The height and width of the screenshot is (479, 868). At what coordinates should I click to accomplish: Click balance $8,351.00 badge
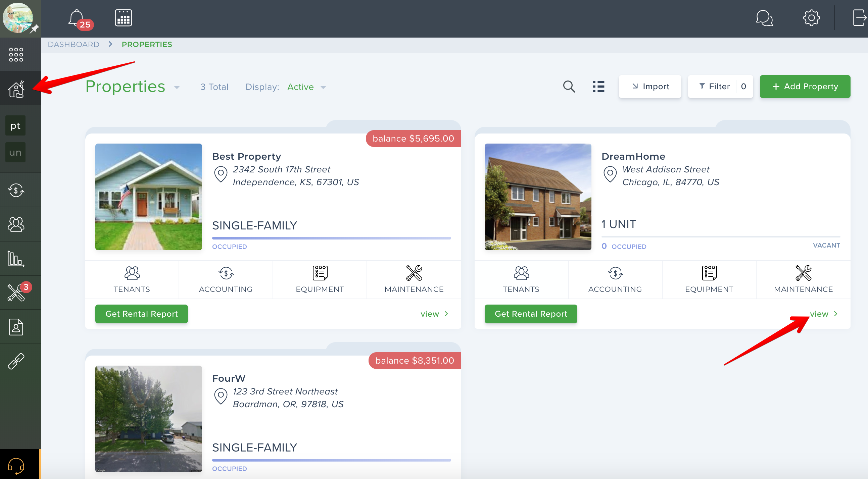415,361
